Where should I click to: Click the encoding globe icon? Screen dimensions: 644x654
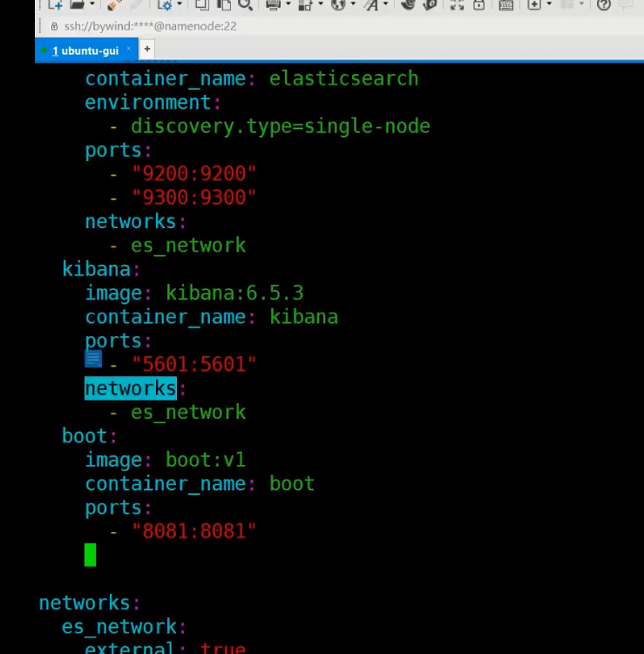[338, 4]
